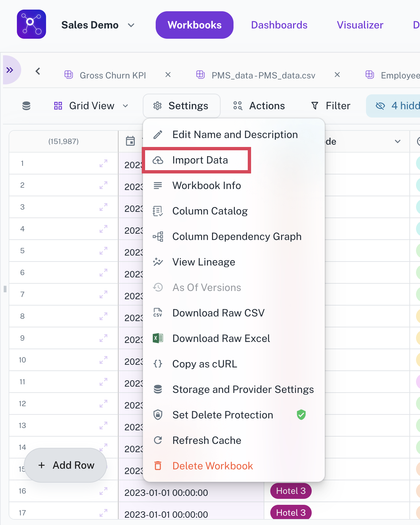The image size is (420, 525).
Task: Click Delete Workbook
Action: [x=234, y=466]
